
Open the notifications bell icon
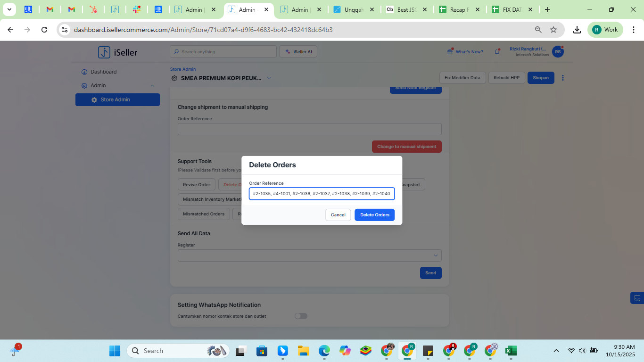tap(497, 52)
